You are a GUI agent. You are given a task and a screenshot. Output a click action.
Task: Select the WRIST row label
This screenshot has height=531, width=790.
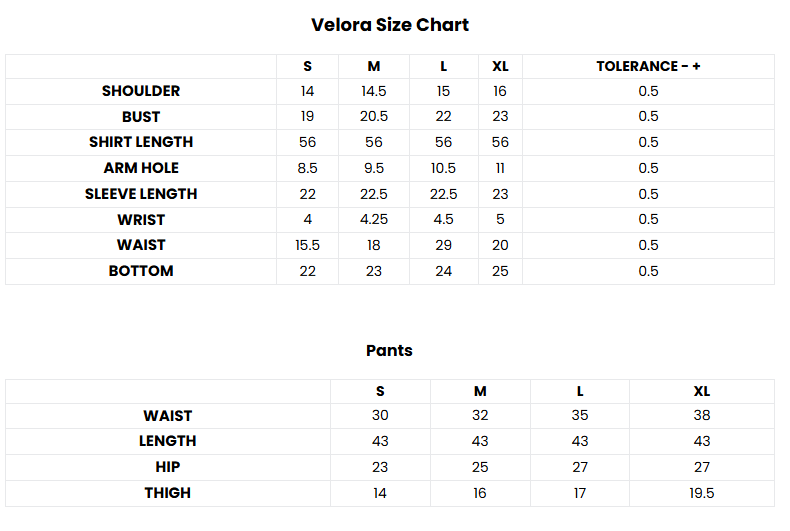tap(141, 219)
